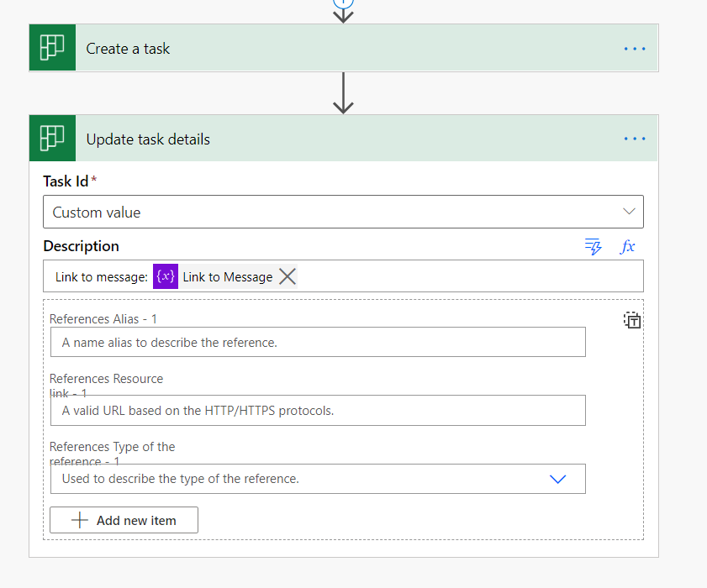The width and height of the screenshot is (707, 588).
Task: Switch References to input entire array
Action: click(x=632, y=320)
